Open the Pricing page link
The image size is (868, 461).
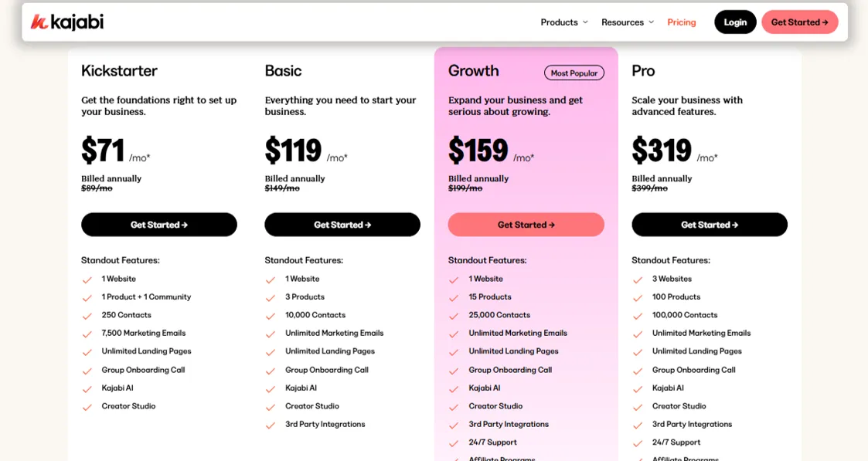pyautogui.click(x=682, y=22)
